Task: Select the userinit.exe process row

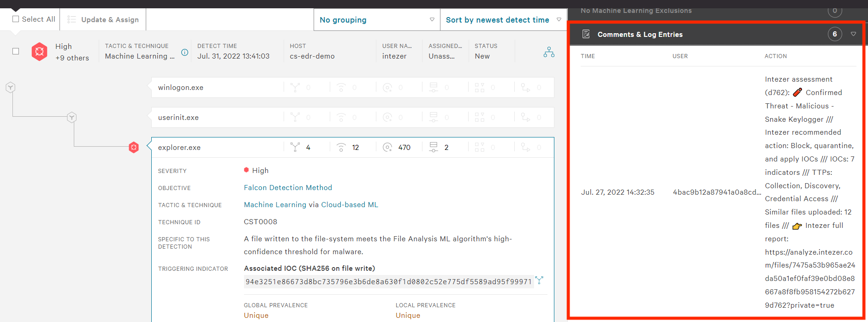Action: pyautogui.click(x=217, y=118)
